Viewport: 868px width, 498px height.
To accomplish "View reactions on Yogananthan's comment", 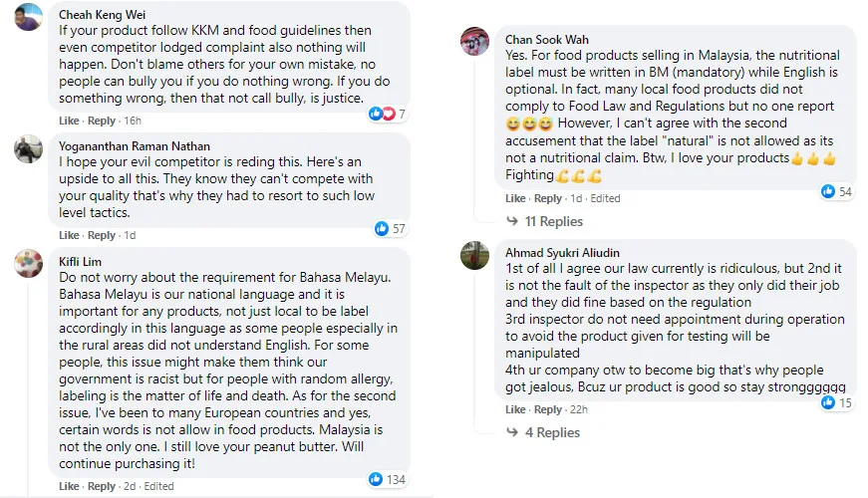I will pos(390,229).
